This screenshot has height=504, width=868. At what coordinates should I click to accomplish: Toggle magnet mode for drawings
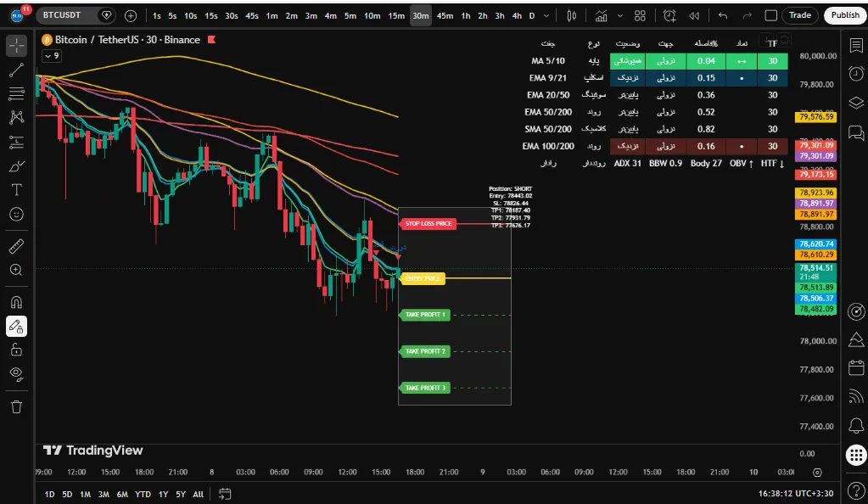pyautogui.click(x=17, y=302)
